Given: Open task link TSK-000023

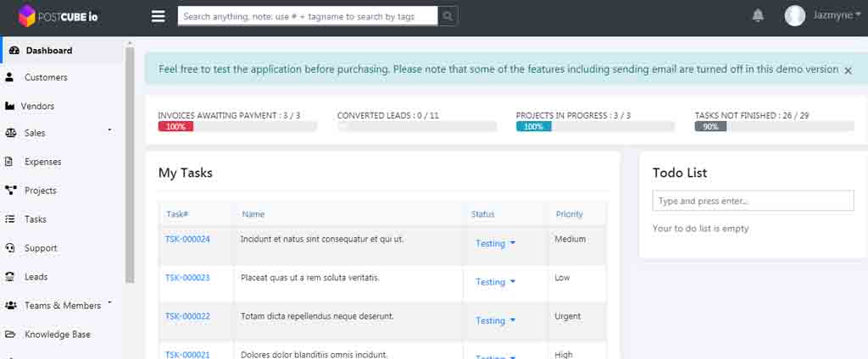Looking at the screenshot, I should pyautogui.click(x=187, y=278).
